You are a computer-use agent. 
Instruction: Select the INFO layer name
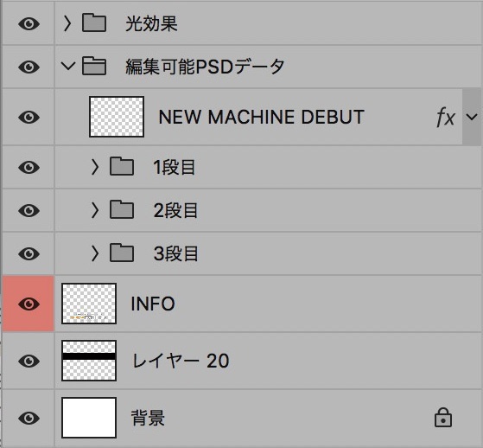click(x=153, y=304)
